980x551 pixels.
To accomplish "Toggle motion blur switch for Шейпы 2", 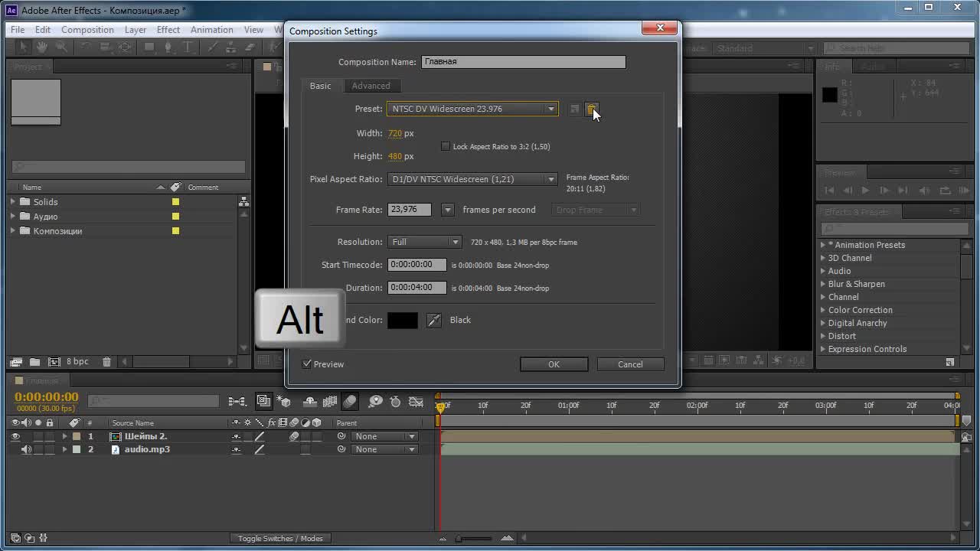I will point(294,436).
